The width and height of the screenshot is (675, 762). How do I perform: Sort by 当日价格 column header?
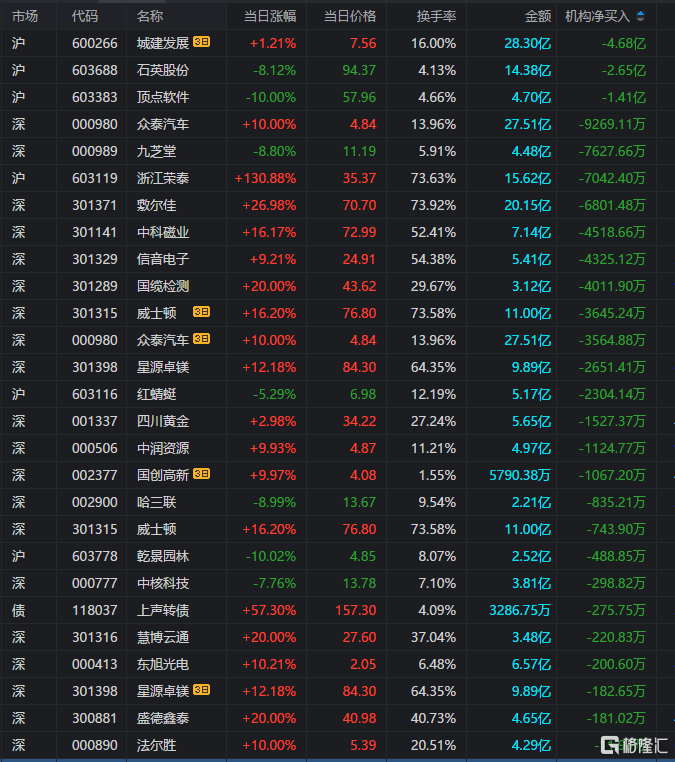tap(350, 17)
